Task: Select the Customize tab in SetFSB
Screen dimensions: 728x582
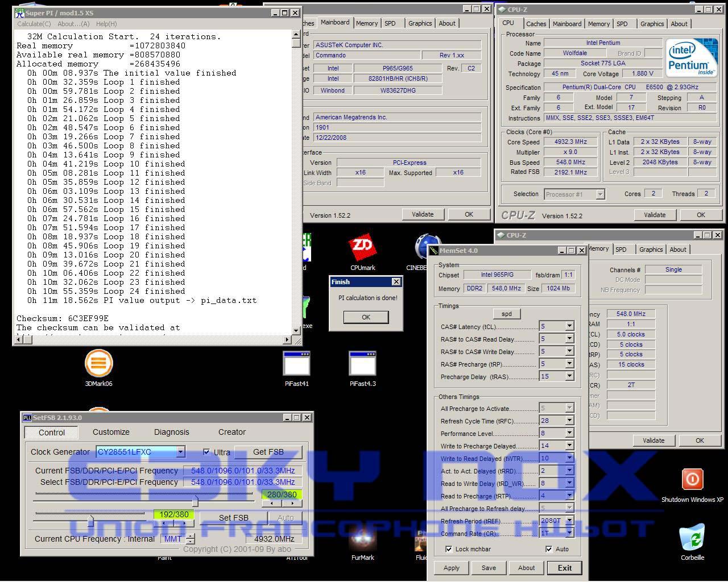Action: [111, 432]
